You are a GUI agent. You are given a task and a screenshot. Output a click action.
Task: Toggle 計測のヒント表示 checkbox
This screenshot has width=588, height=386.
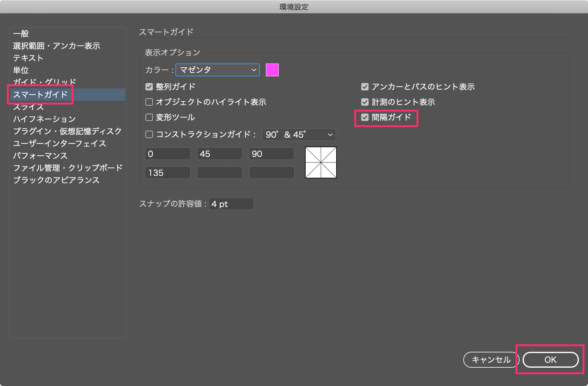[x=365, y=102]
